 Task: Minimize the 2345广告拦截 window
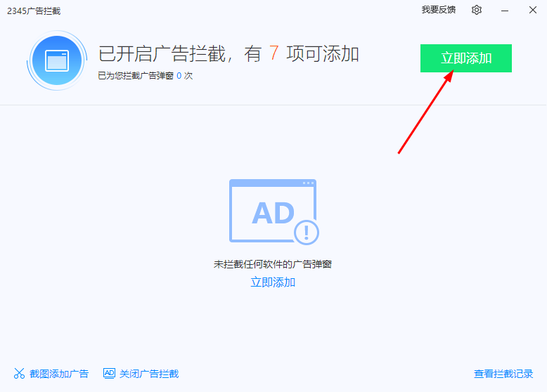pyautogui.click(x=504, y=11)
